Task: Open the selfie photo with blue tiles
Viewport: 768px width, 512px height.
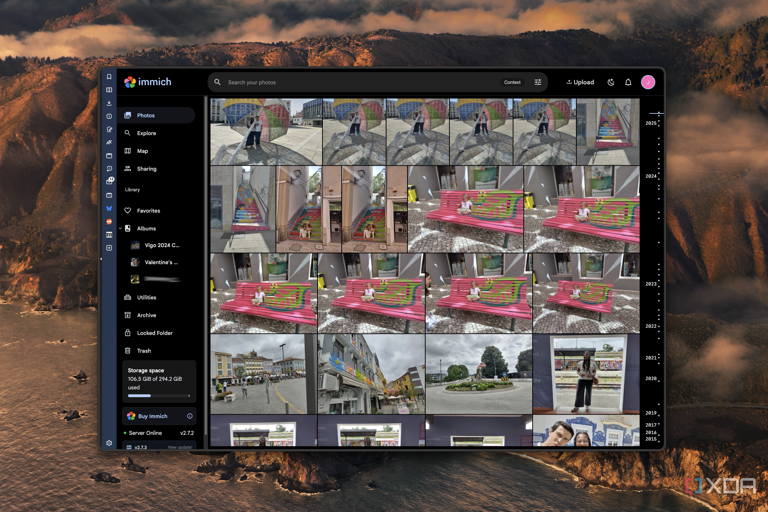Action: click(586, 431)
